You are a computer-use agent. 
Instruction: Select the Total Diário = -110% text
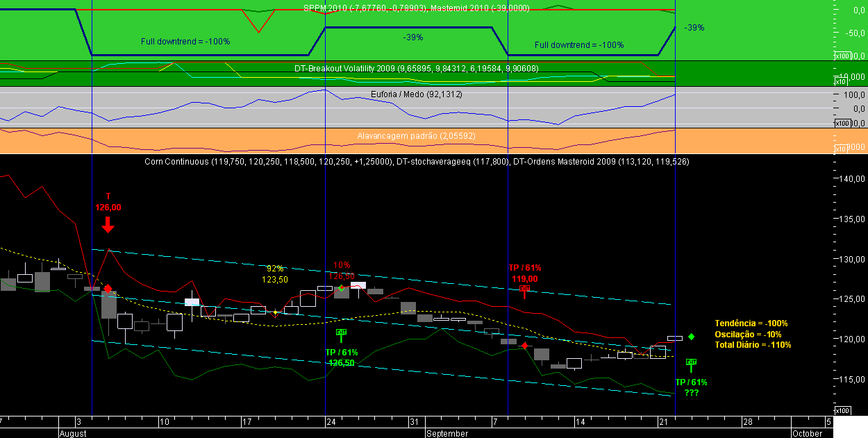pos(753,344)
